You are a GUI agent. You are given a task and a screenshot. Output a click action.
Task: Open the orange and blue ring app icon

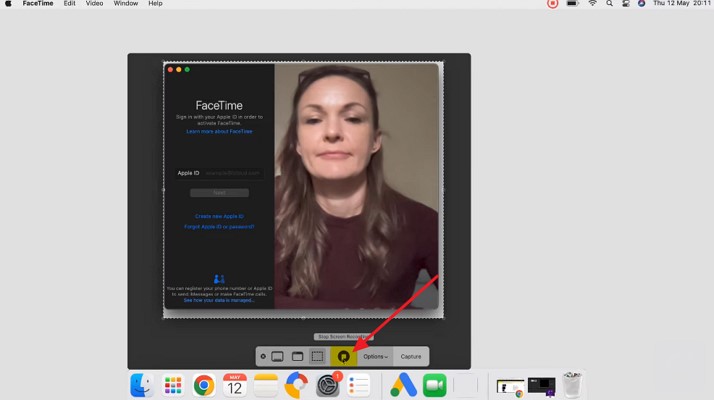click(x=296, y=385)
